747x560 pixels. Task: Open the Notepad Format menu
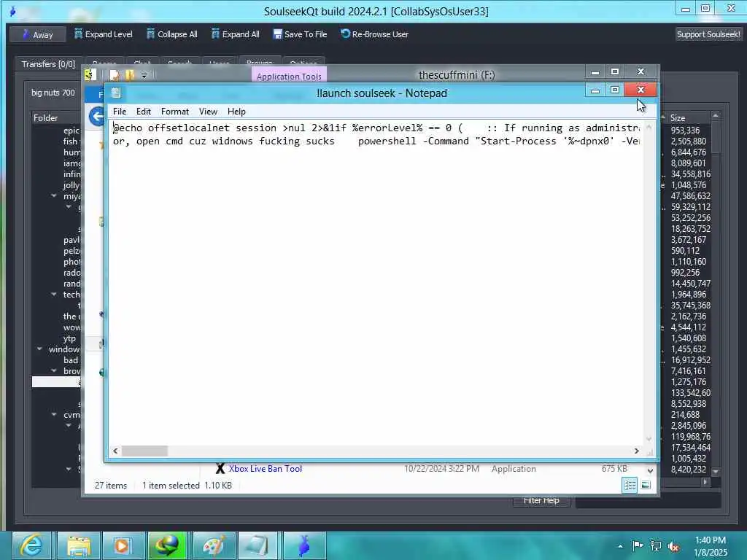point(175,112)
